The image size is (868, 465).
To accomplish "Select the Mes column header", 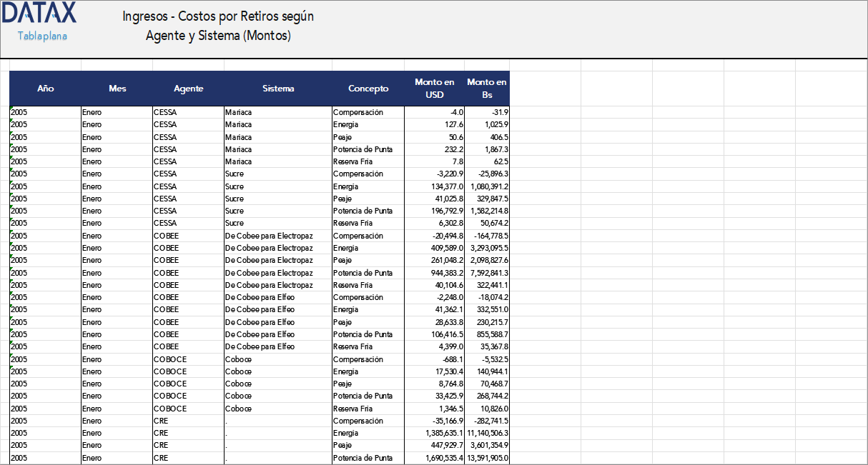I will coord(117,89).
